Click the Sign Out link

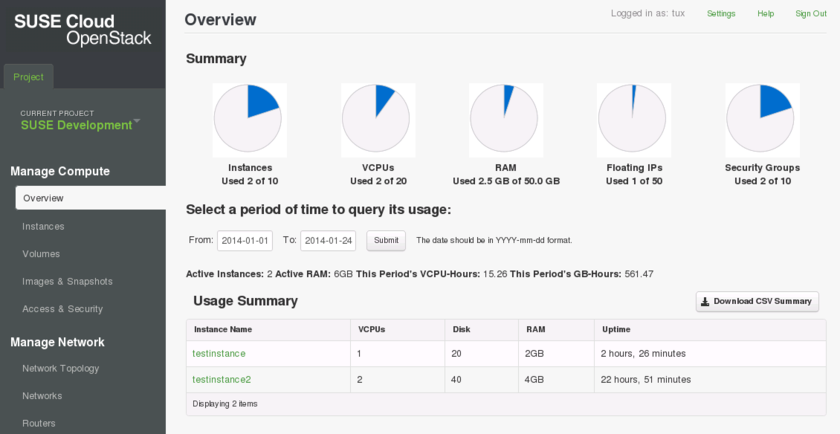coord(811,14)
